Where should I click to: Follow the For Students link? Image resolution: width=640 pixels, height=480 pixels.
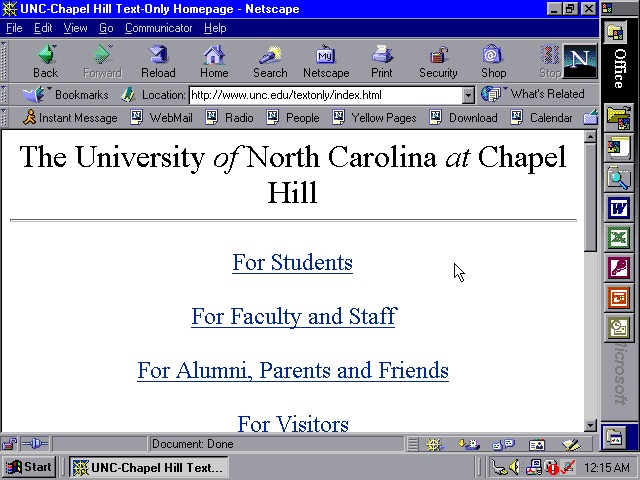(292, 262)
